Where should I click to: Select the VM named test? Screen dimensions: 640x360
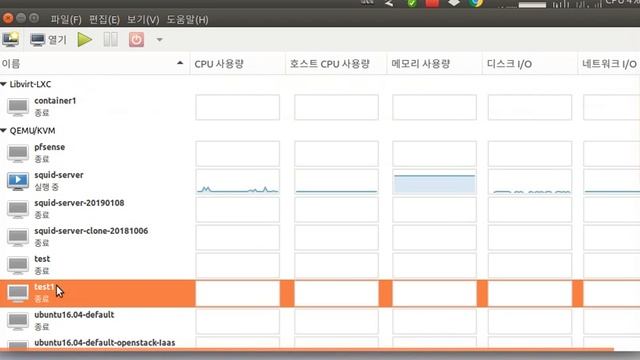[x=320, y=264]
